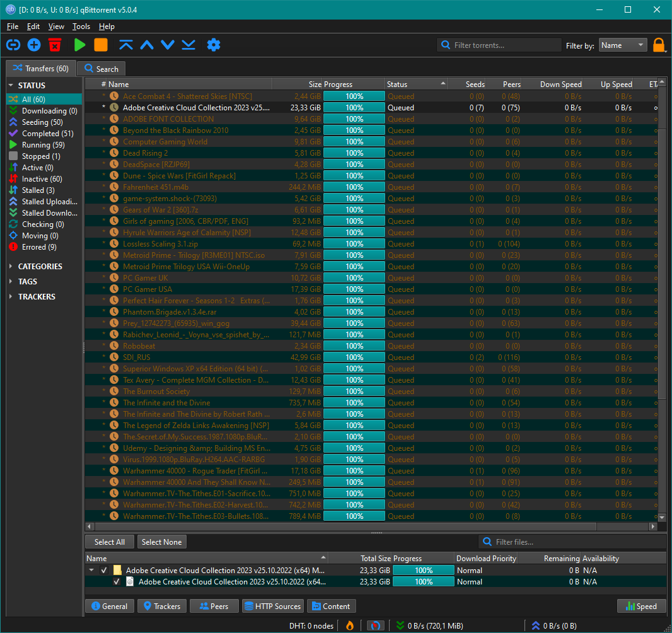Click the Checking filter refresh icon
The width and height of the screenshot is (672, 633).
coord(13,224)
